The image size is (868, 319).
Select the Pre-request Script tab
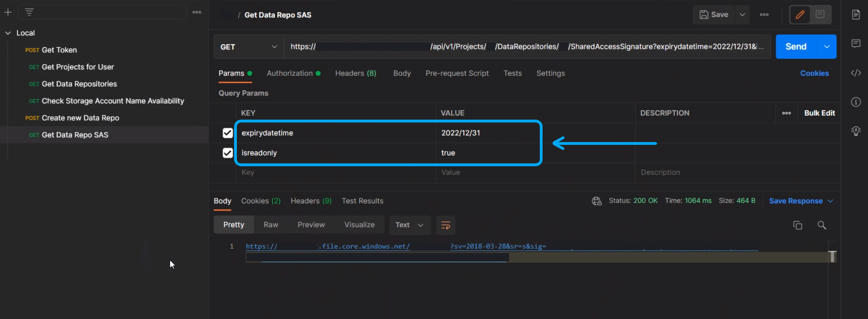[x=457, y=73]
